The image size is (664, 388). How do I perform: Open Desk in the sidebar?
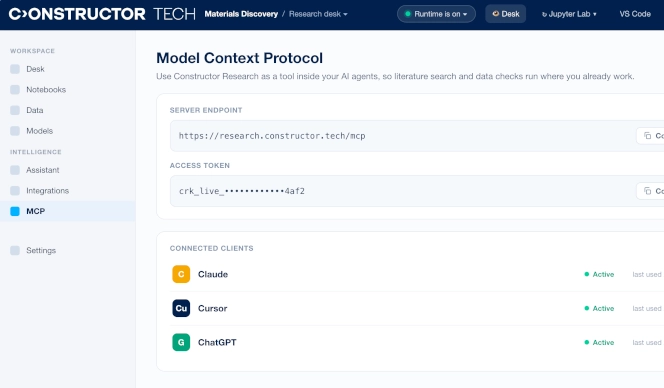68,69
